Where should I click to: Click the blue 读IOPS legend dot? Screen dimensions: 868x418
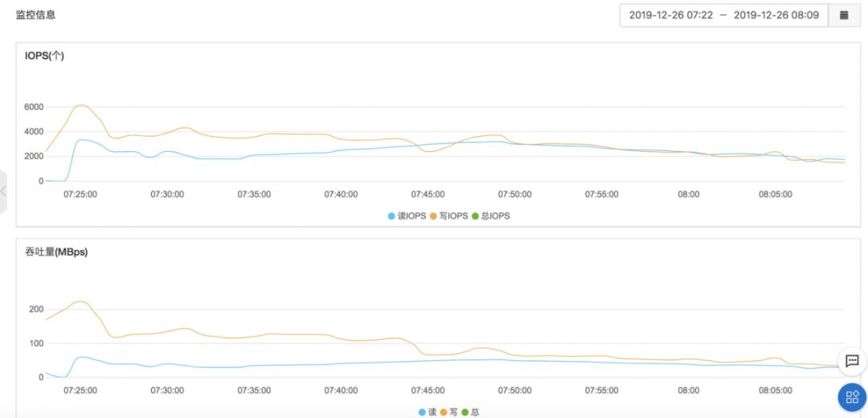click(392, 216)
